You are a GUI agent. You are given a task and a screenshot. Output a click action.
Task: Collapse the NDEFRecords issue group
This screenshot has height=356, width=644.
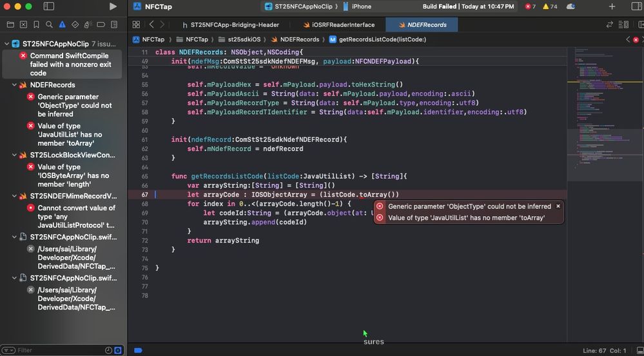(15, 85)
